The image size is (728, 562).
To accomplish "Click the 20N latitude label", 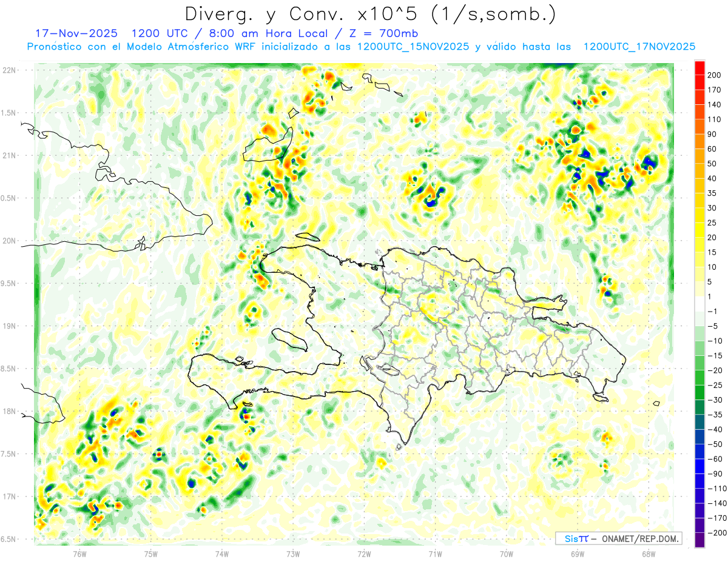I will [x=10, y=241].
